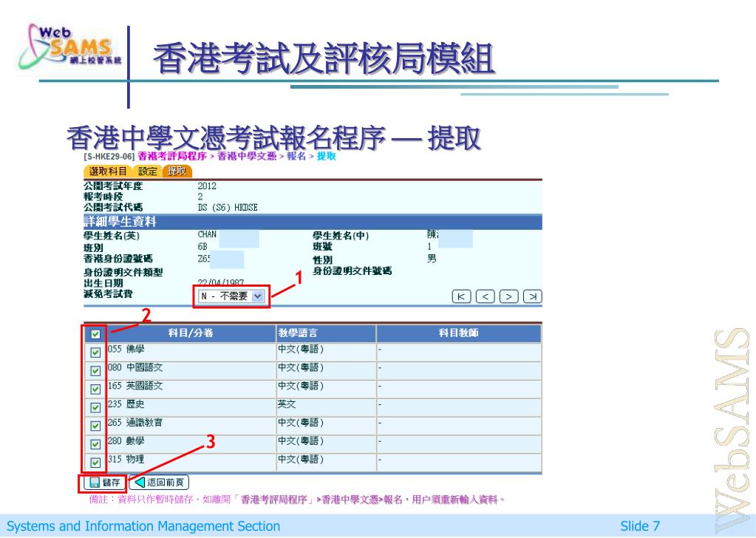Select the 235 歷史 subject text
This screenshot has width=756, height=538.
(126, 404)
